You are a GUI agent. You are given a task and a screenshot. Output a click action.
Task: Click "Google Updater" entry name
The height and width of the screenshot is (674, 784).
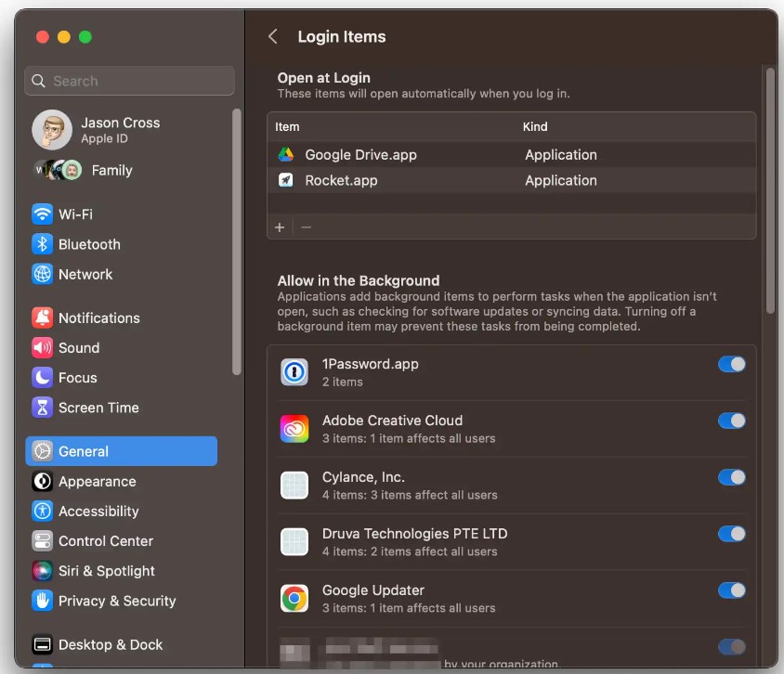tap(373, 590)
